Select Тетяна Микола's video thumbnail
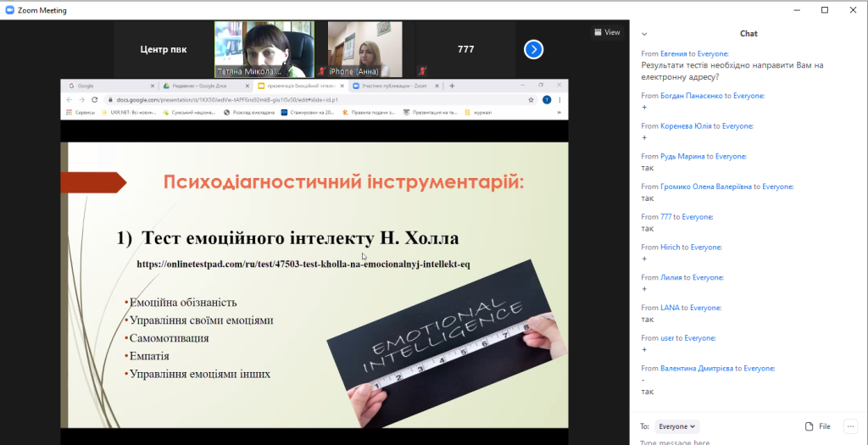 264,49
